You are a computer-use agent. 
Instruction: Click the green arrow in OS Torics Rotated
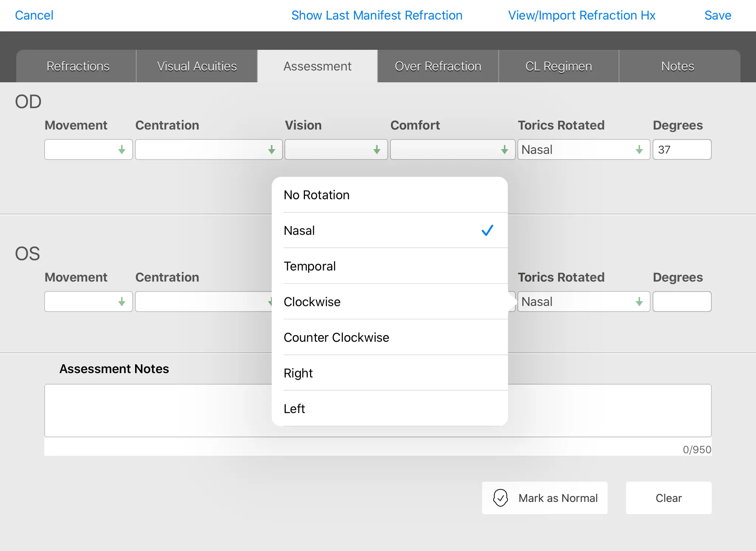coord(639,302)
